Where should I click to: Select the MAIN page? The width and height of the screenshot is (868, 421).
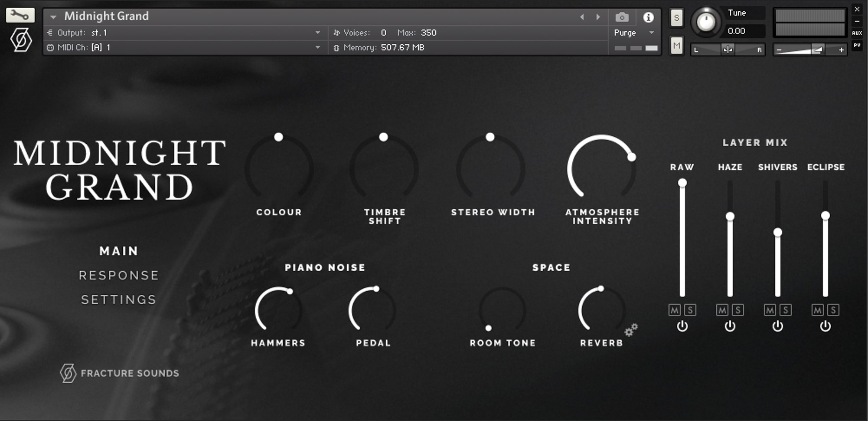tap(119, 251)
